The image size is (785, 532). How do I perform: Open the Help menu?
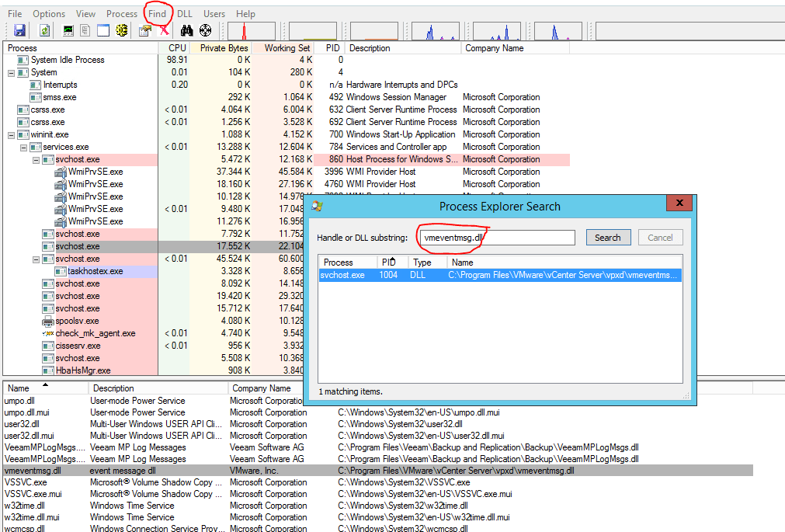(245, 14)
